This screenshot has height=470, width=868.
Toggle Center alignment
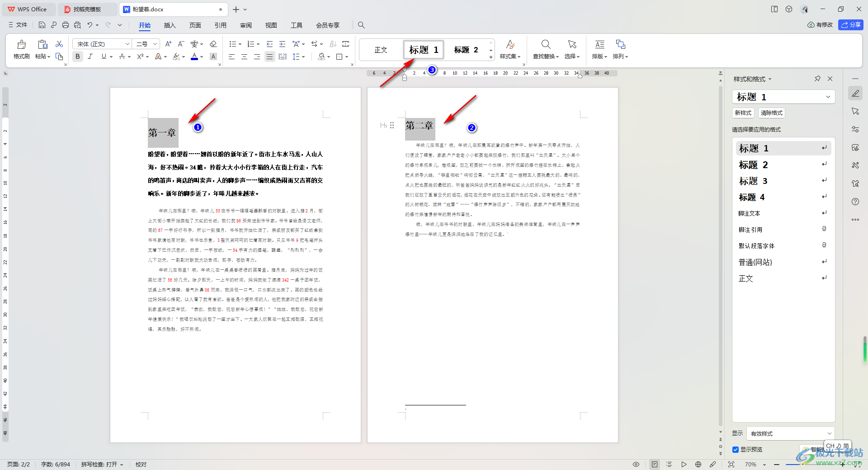pos(244,56)
